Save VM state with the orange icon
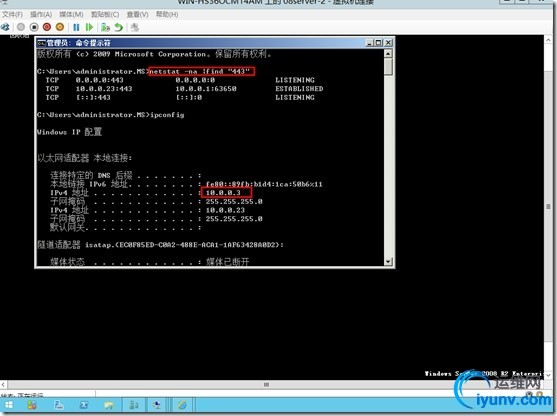Viewport: 557px width, 416px height. point(60,27)
